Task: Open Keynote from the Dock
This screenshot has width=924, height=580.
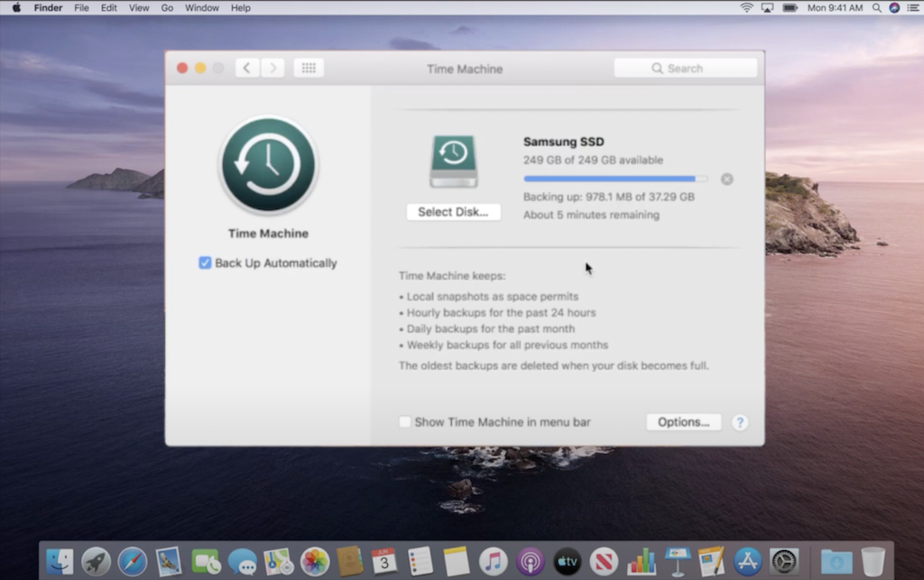Action: [677, 561]
